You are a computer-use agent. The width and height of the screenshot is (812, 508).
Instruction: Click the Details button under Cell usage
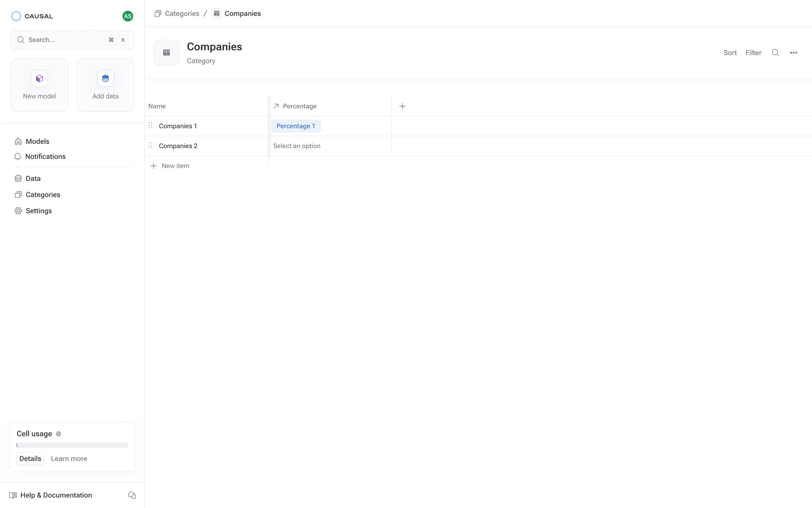point(30,459)
